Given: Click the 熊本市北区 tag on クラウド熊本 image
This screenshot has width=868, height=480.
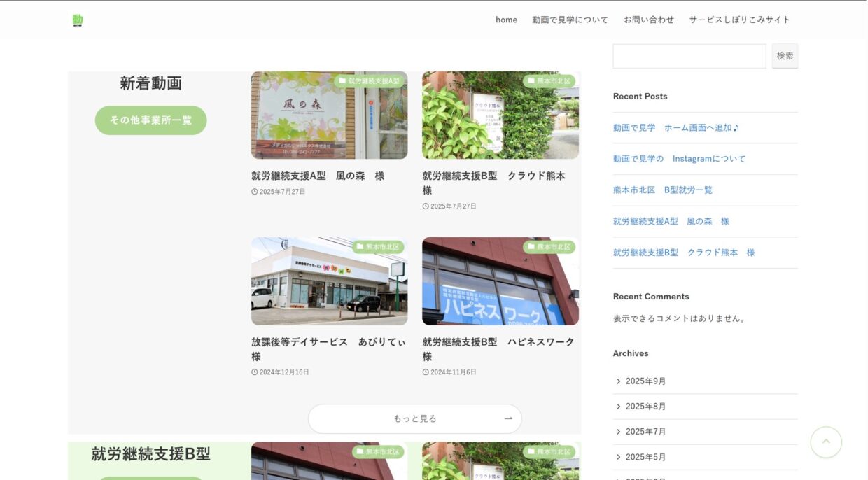Looking at the screenshot, I should click(x=549, y=81).
